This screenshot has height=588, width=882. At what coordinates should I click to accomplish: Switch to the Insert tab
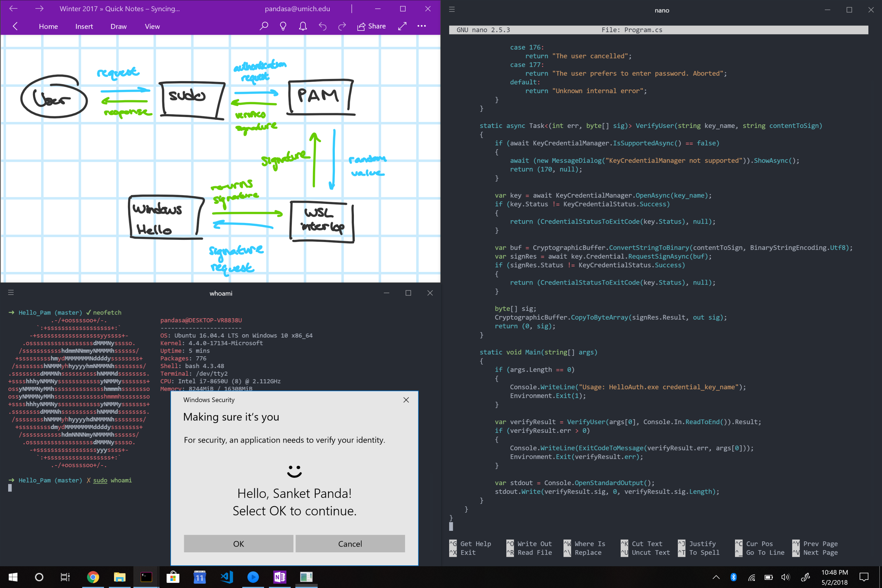84,26
